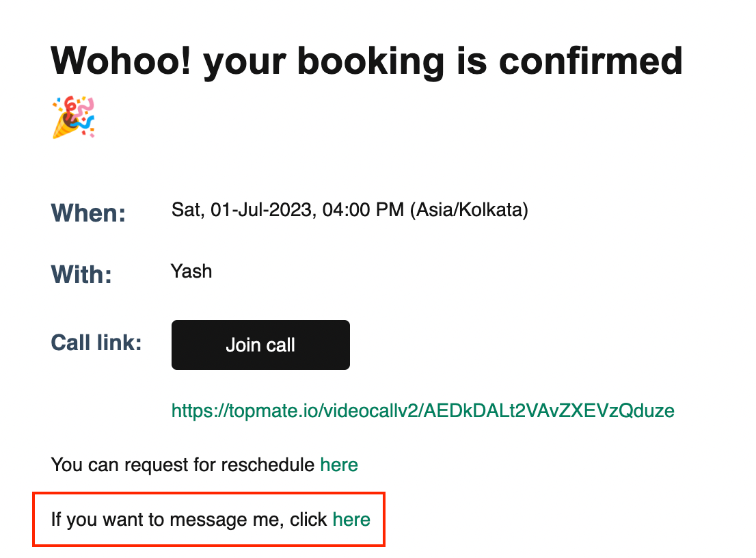
Task: Open the topmate.io videocall URL link
Action: [423, 411]
